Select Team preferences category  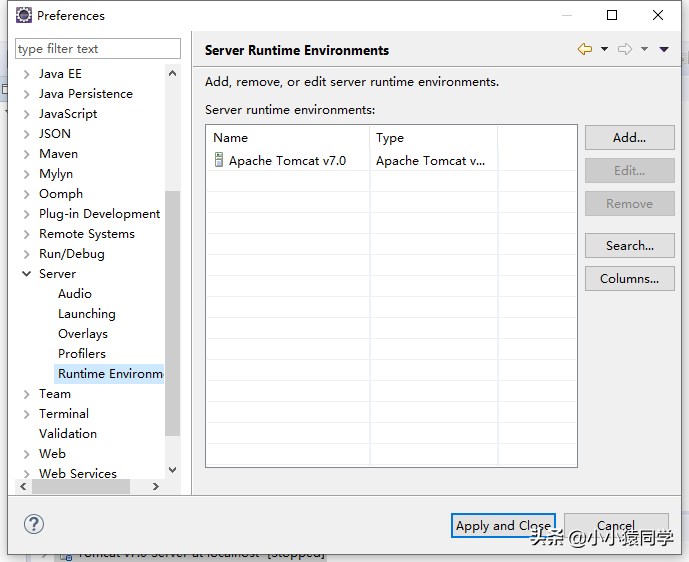click(55, 394)
